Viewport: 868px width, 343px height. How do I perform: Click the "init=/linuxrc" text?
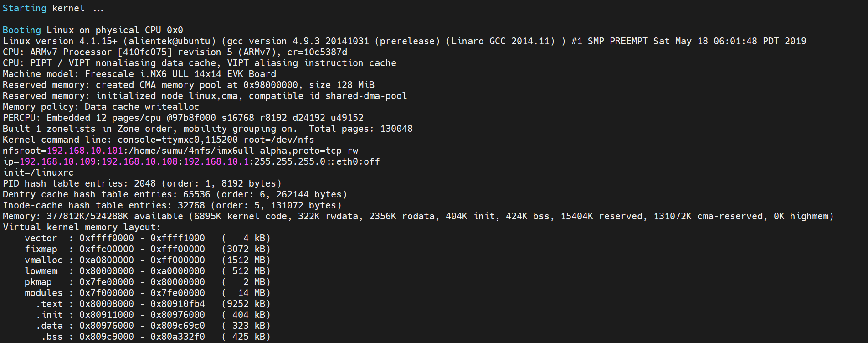click(38, 172)
